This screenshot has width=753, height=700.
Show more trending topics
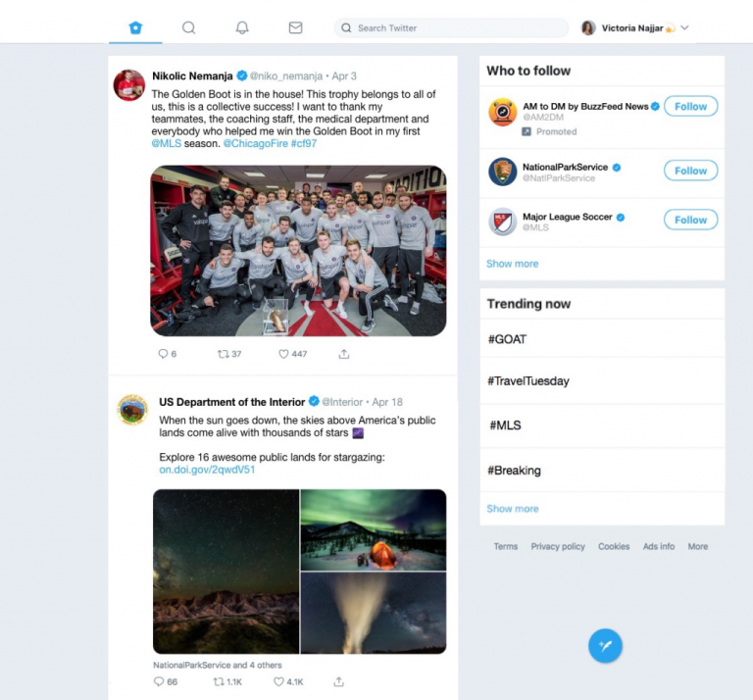tap(513, 509)
